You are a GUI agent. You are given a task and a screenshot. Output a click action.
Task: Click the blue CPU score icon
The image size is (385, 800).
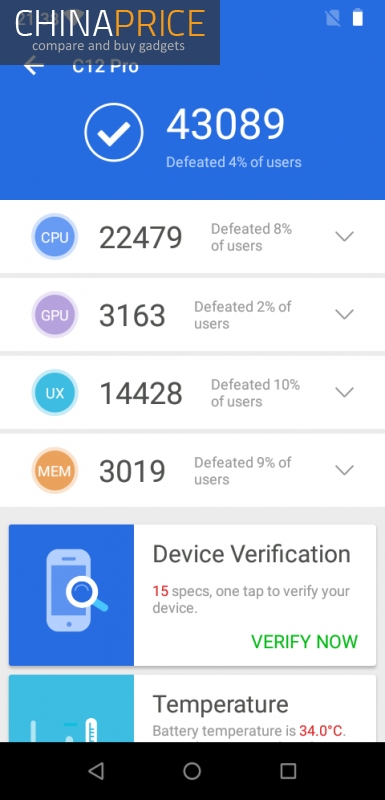[55, 237]
